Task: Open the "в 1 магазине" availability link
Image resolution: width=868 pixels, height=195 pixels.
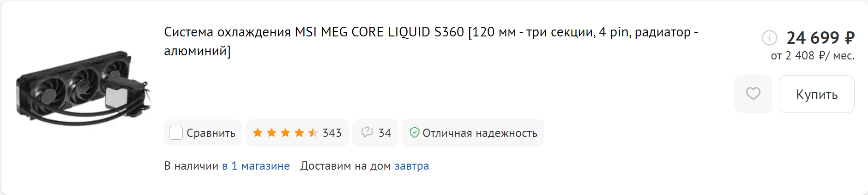Action: click(256, 166)
